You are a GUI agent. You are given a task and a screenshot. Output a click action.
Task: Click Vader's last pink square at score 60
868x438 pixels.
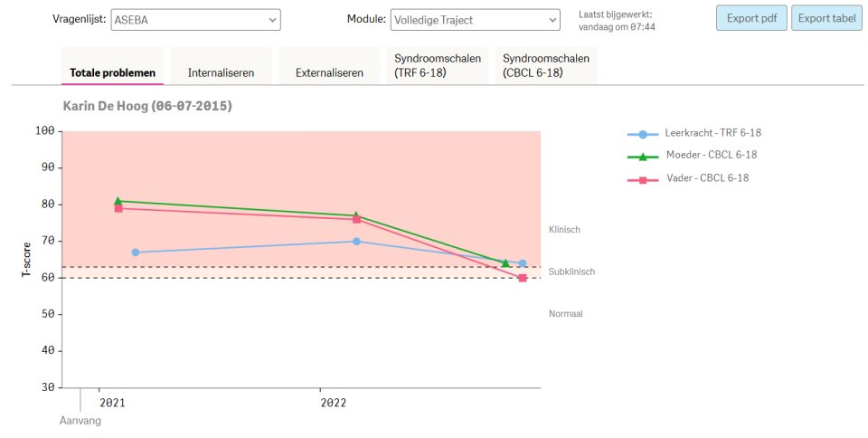pyautogui.click(x=523, y=278)
